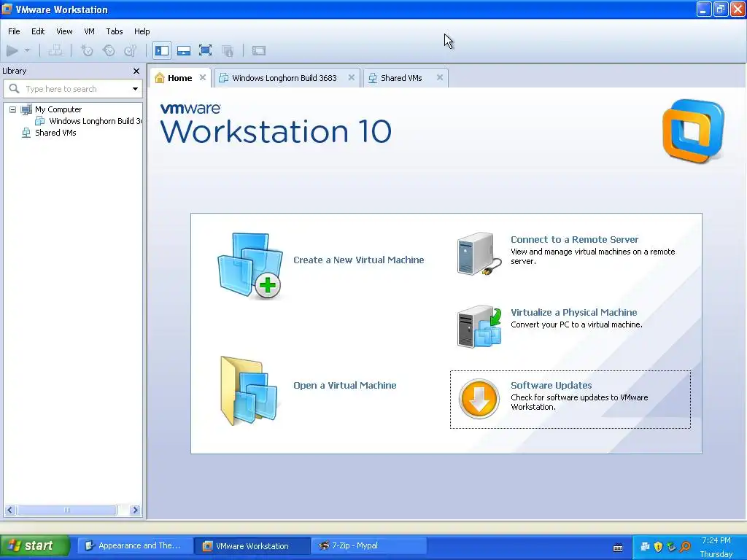Close the Shared VMs tab
This screenshot has height=560, width=747.
(440, 77)
